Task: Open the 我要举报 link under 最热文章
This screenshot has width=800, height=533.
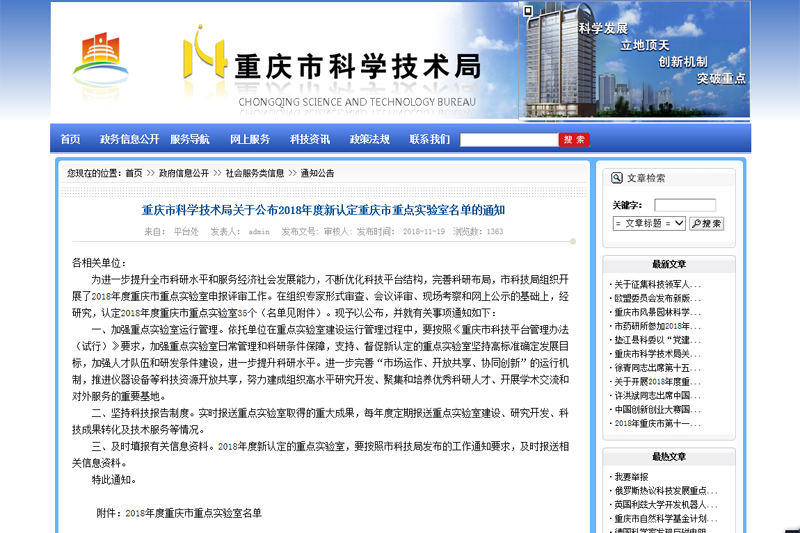Action: pos(632,477)
